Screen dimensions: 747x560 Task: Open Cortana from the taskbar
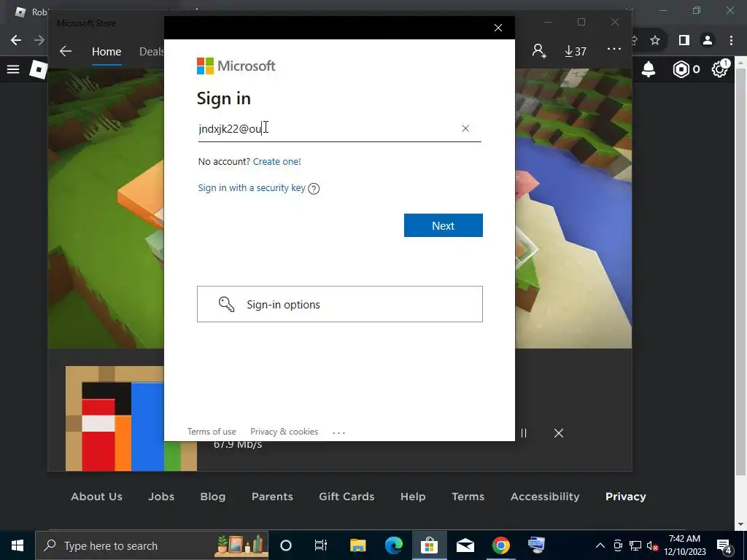[x=286, y=545]
